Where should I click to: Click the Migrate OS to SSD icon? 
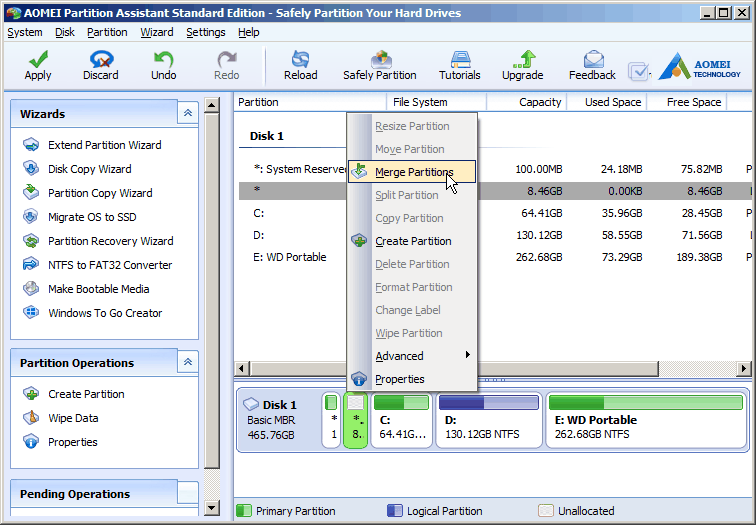pyautogui.click(x=31, y=216)
